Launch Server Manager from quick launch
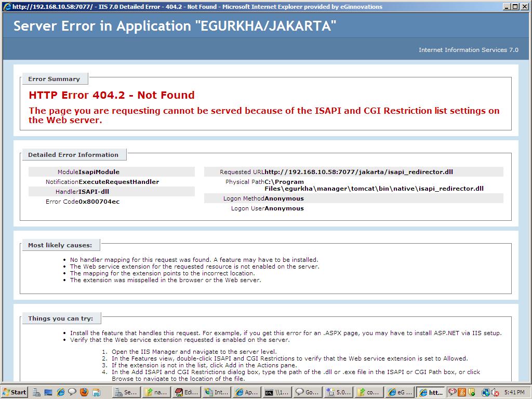Viewport: 532px width, 399px height. pos(37,393)
